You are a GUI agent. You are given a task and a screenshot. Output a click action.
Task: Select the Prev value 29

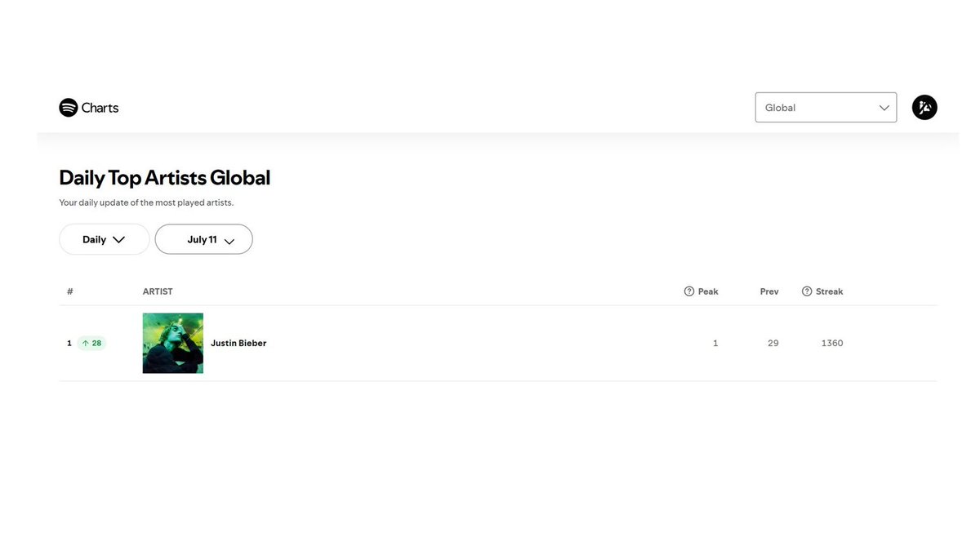773,344
